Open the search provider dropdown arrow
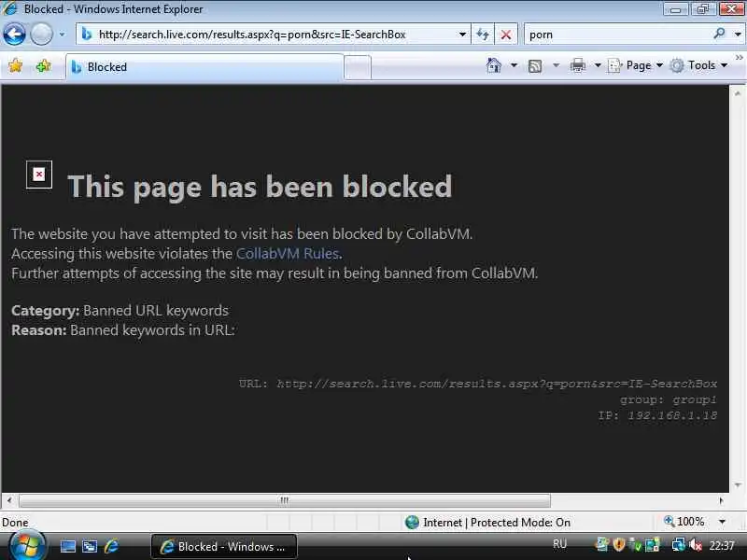The image size is (747, 560). 738,35
